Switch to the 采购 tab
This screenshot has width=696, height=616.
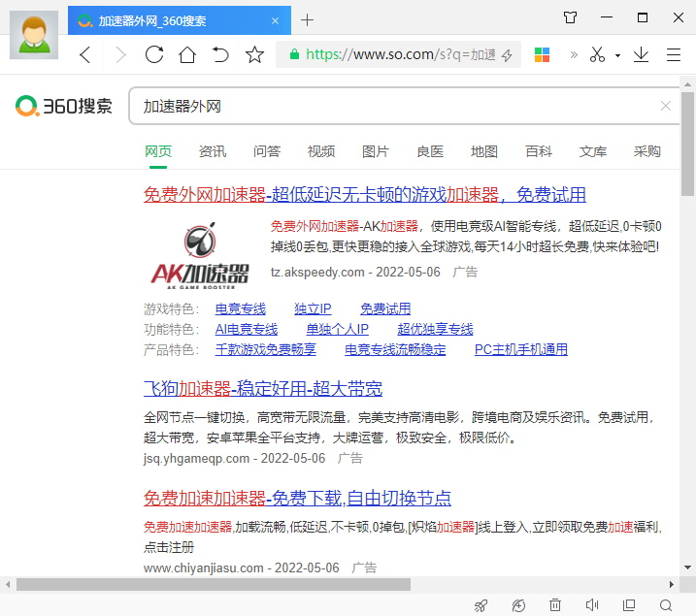(647, 151)
